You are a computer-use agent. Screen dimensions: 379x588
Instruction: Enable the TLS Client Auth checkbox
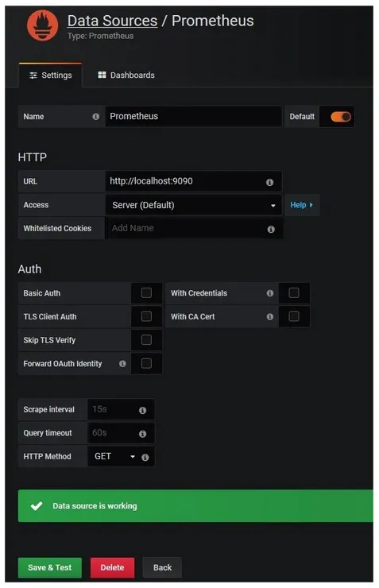tap(146, 316)
